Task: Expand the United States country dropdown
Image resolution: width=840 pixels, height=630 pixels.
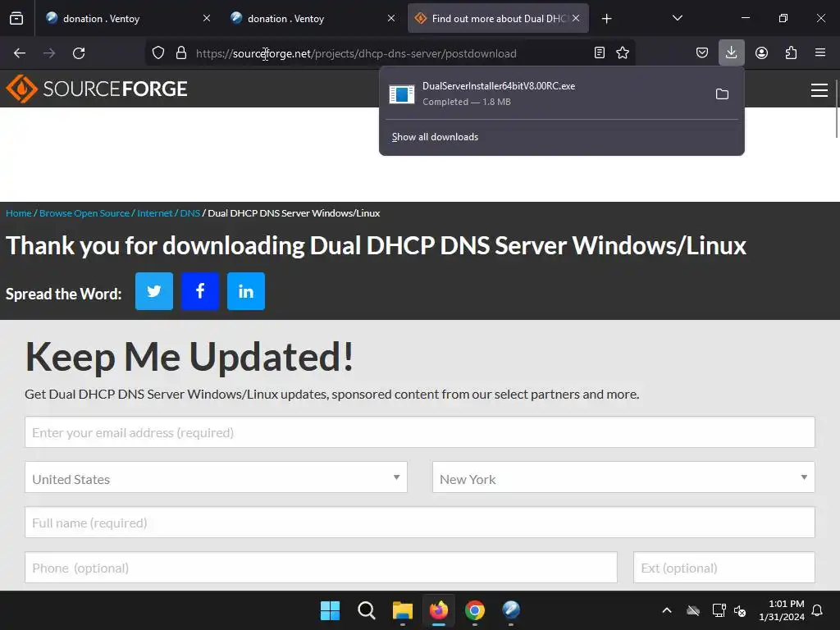Action: tap(216, 477)
